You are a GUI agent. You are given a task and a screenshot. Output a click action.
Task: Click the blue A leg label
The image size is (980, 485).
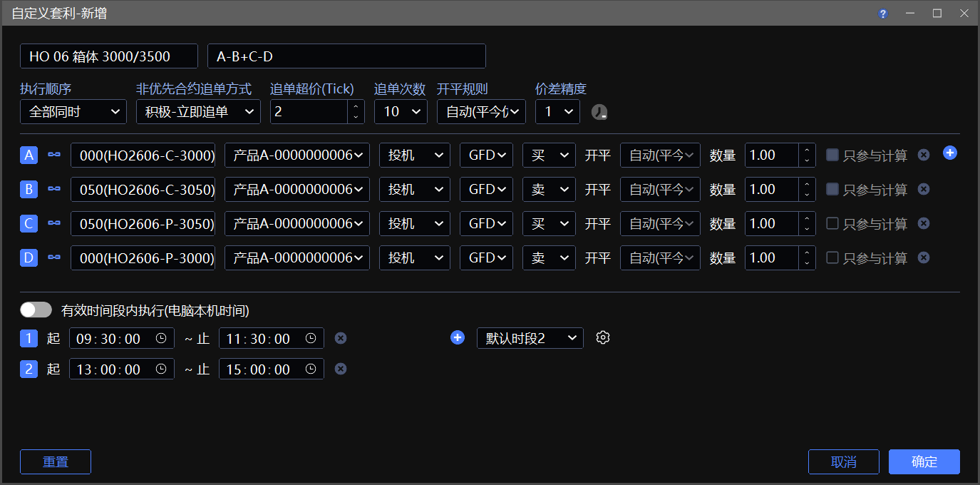(29, 155)
